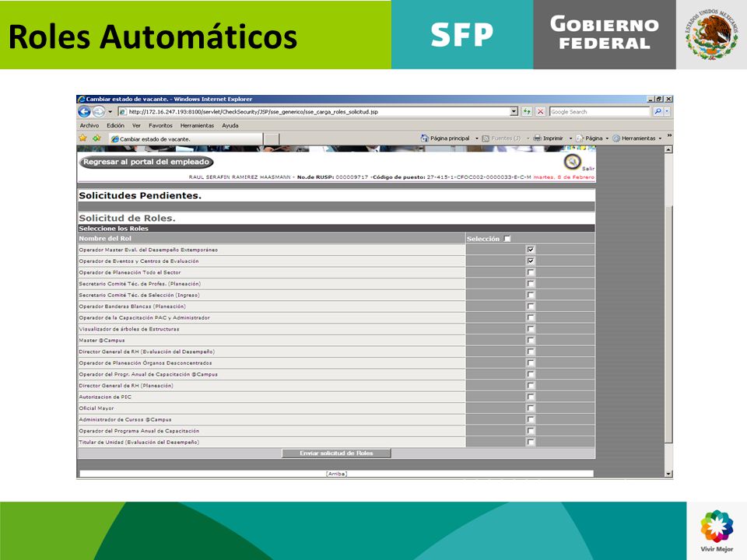Open the Favoritos menu
This screenshot has height=560, width=747.
click(160, 126)
